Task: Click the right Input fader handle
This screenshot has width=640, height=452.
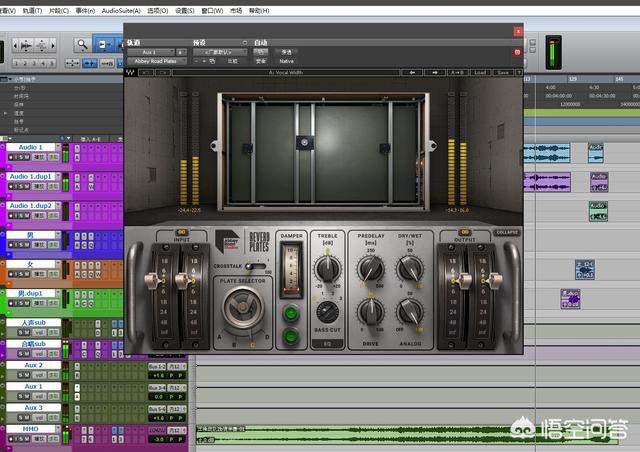Action: click(182, 280)
